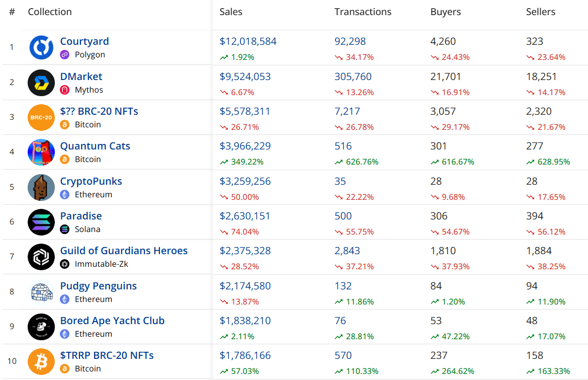588x380 pixels.
Task: Open DMarket's 305,760 transactions count
Action: pos(353,77)
